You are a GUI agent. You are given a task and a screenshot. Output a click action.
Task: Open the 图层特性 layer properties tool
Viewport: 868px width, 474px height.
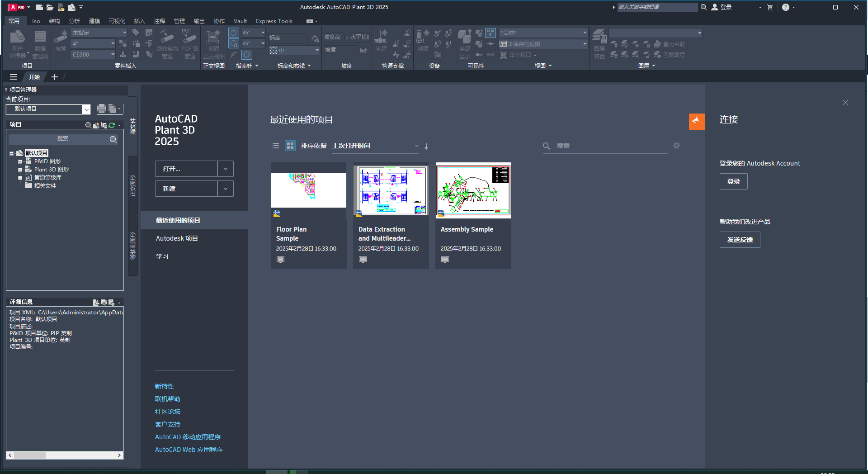tap(599, 44)
